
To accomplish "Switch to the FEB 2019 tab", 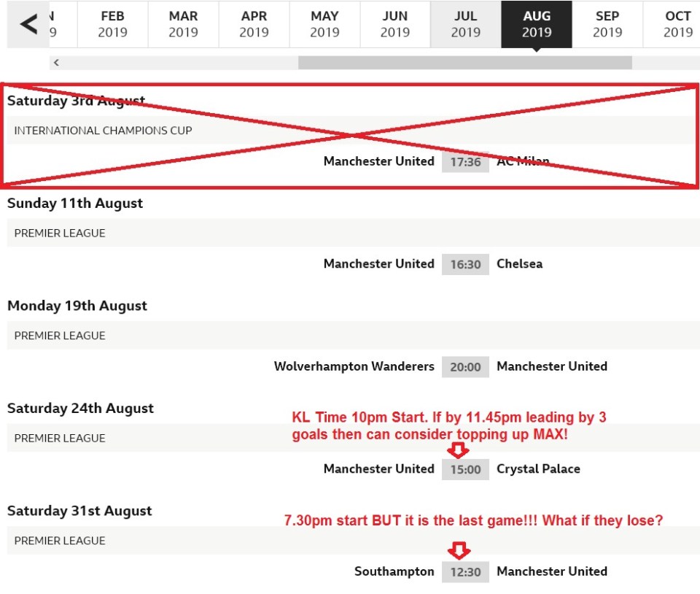I will pos(112,24).
